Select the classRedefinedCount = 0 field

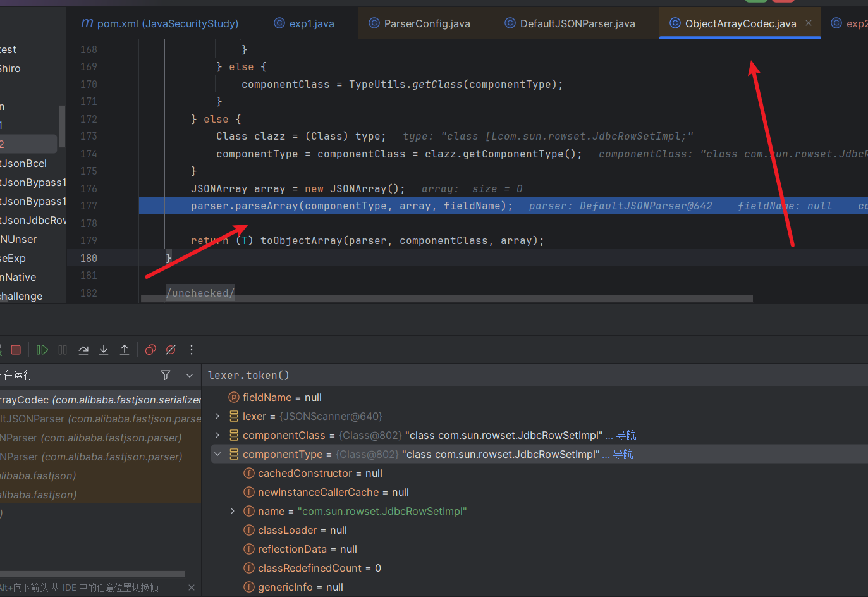click(x=319, y=568)
